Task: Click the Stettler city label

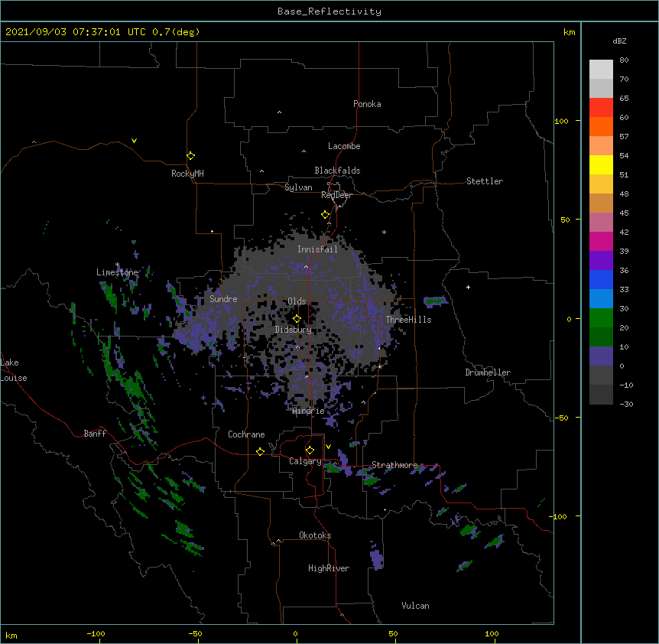Action: (485, 181)
